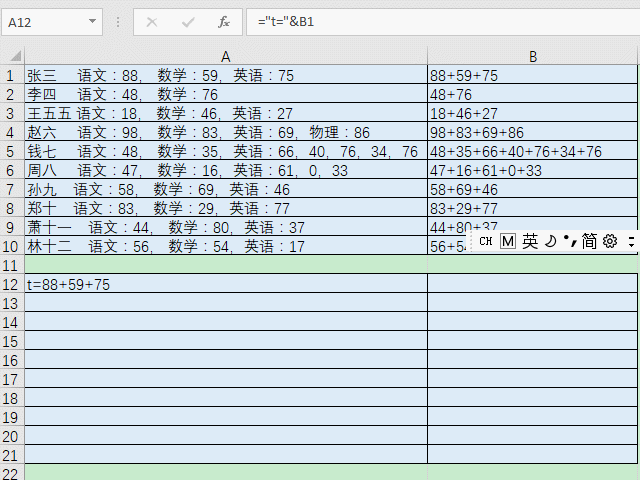Image resolution: width=640 pixels, height=480 pixels.
Task: Click the CH language indicator in IME bar
Action: pyautogui.click(x=485, y=241)
